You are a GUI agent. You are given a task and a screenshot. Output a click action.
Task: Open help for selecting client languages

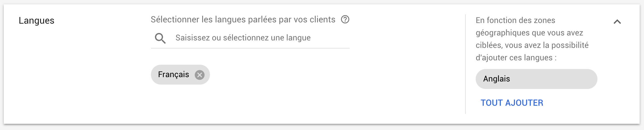tap(345, 20)
